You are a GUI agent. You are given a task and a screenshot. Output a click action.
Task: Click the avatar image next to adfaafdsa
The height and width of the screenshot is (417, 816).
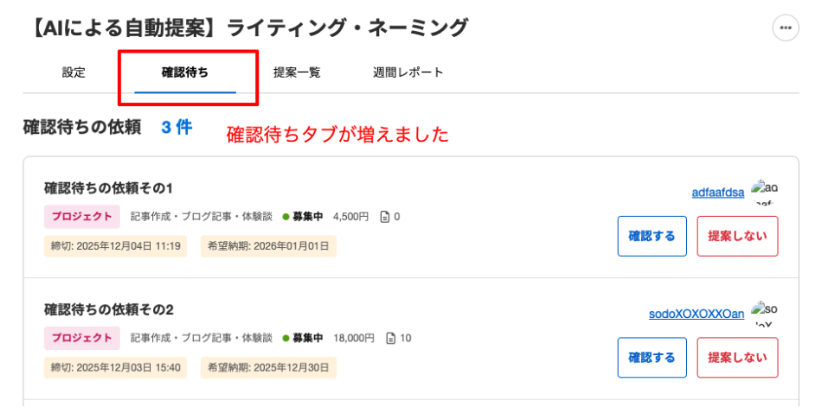coord(764,191)
